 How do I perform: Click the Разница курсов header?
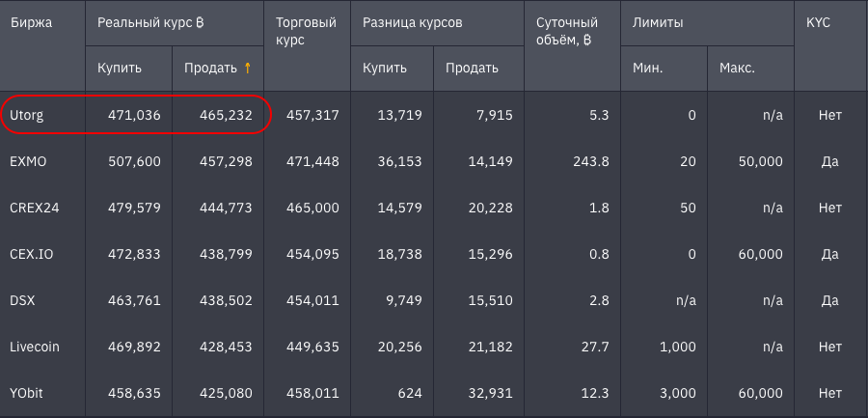[413, 23]
